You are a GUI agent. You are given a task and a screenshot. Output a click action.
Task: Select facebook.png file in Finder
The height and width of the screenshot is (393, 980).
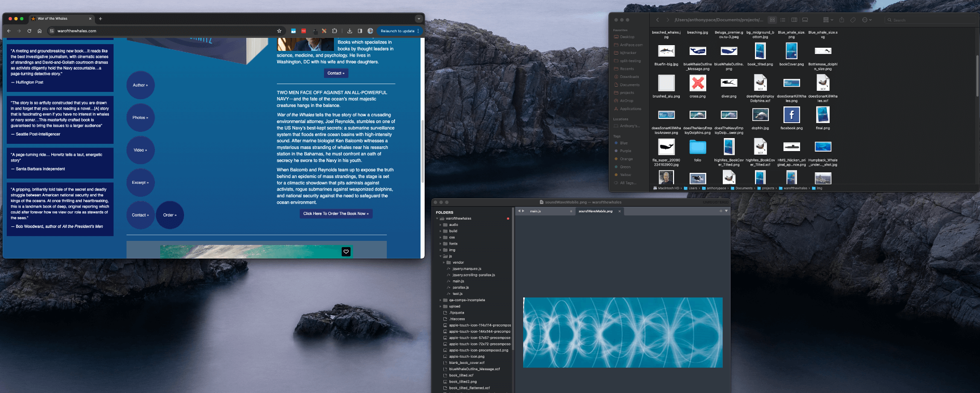tap(791, 115)
